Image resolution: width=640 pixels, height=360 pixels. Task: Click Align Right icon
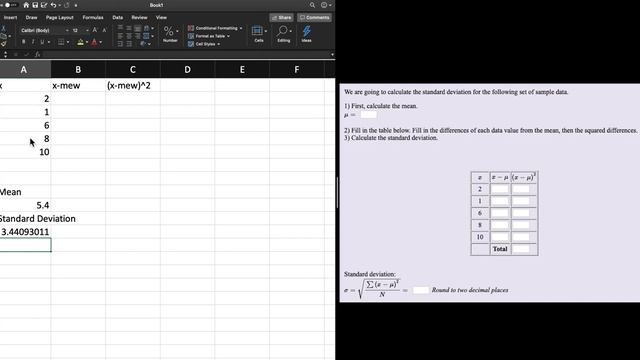tap(138, 36)
